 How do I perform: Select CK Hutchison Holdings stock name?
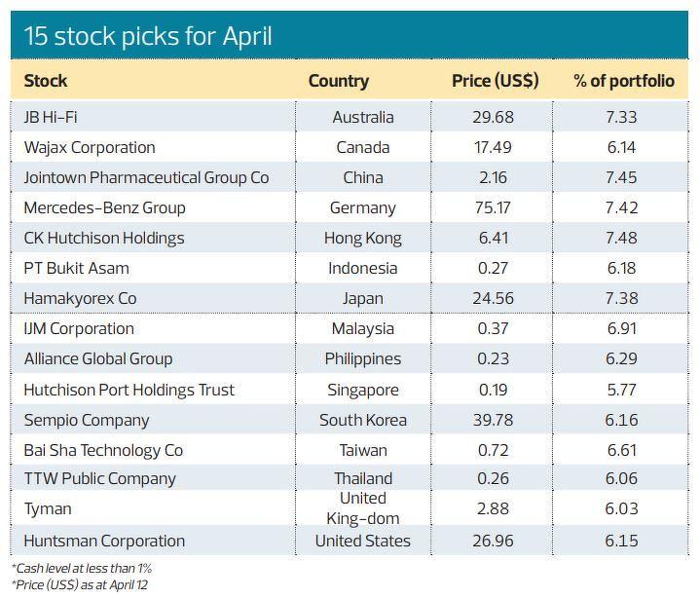(x=104, y=238)
